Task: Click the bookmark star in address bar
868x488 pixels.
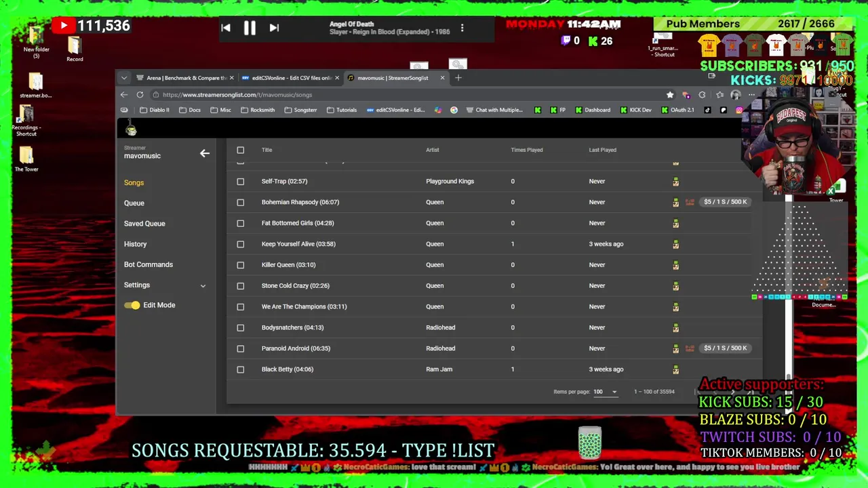Action: [x=670, y=95]
